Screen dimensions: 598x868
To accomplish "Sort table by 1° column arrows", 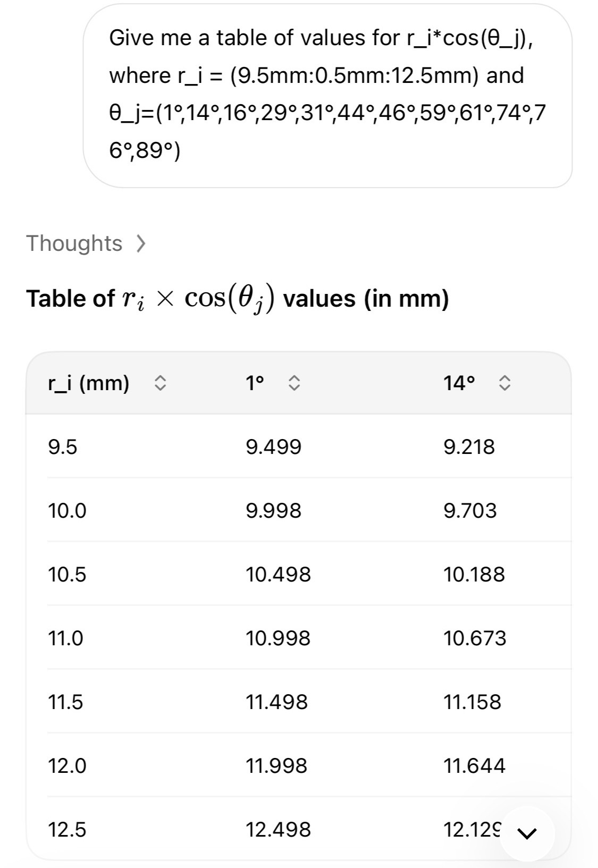I will pos(294,383).
